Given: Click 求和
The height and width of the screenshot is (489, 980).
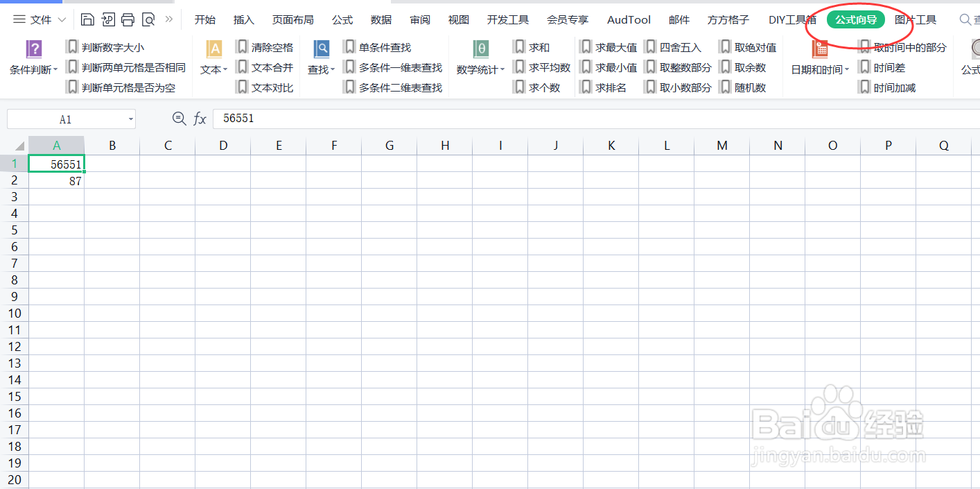Looking at the screenshot, I should (x=532, y=47).
